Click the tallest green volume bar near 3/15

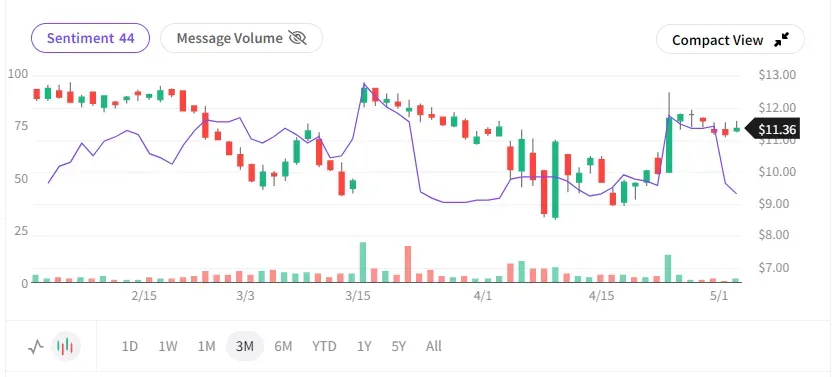pos(363,262)
